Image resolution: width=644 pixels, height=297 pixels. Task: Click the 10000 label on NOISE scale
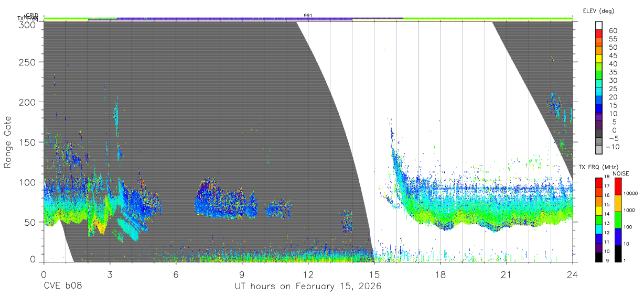click(x=630, y=193)
